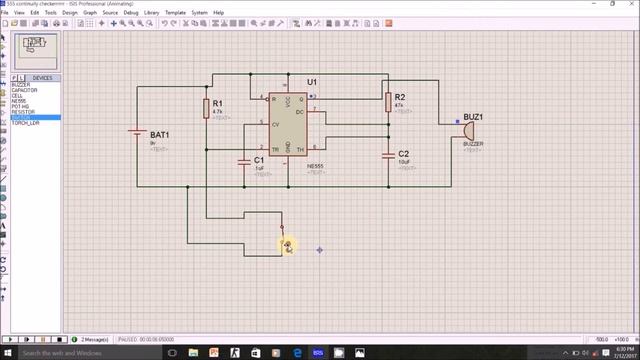
Task: Select CAPACITOR in devices list
Action: click(x=36, y=90)
